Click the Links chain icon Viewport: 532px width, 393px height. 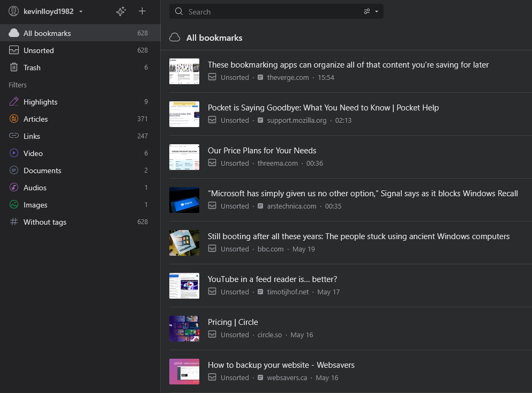tap(14, 136)
